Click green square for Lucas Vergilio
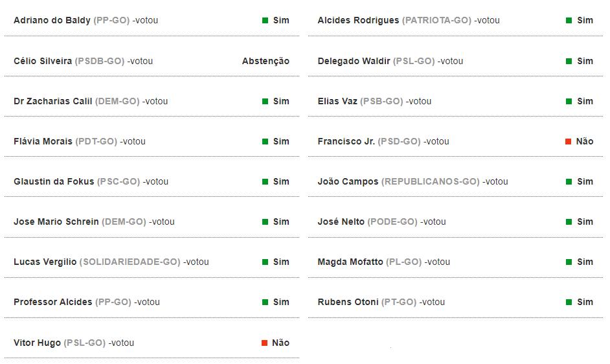 (265, 262)
